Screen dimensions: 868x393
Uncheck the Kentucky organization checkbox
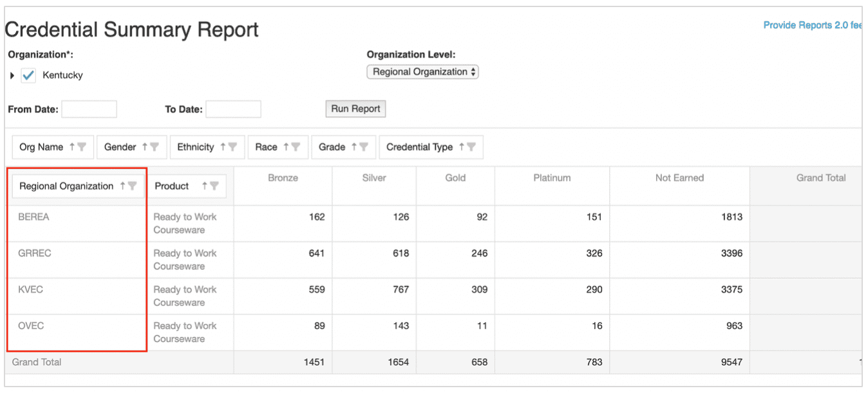(x=28, y=75)
